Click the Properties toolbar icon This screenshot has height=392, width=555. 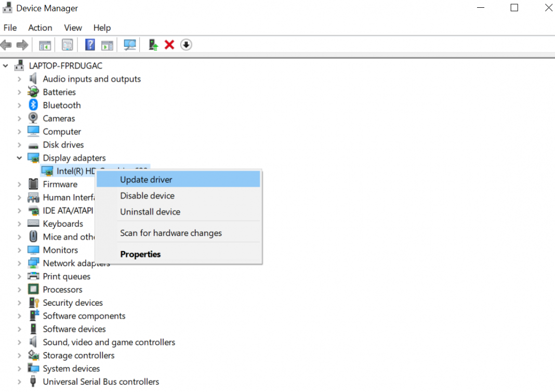coord(67,45)
